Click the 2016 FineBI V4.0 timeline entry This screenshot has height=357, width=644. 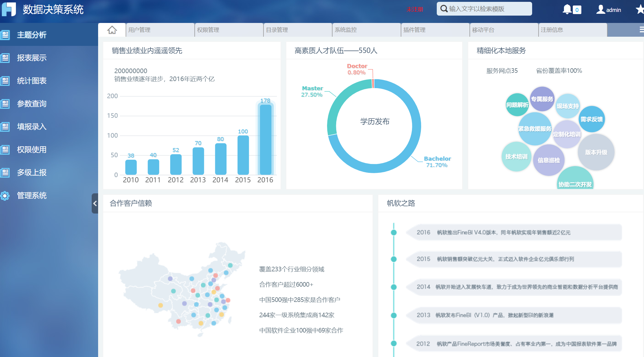click(514, 232)
